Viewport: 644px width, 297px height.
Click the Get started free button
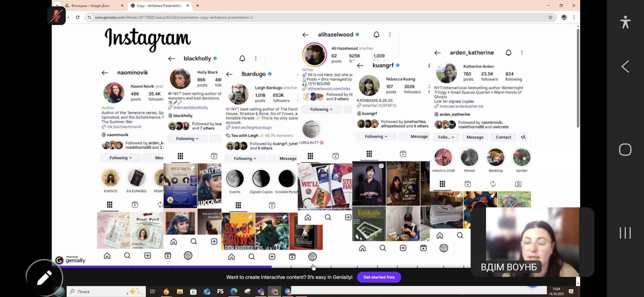click(379, 277)
